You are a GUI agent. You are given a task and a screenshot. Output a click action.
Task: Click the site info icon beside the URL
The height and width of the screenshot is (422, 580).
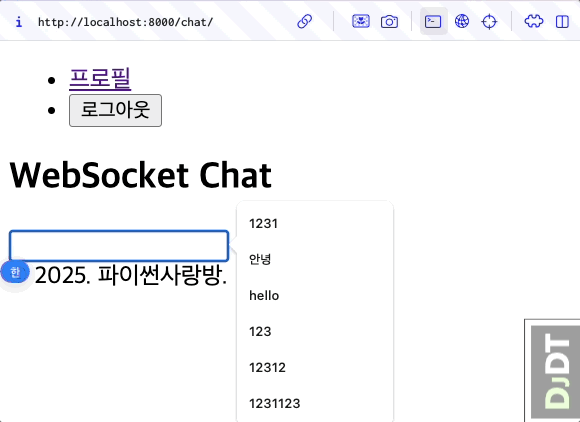click(x=18, y=22)
